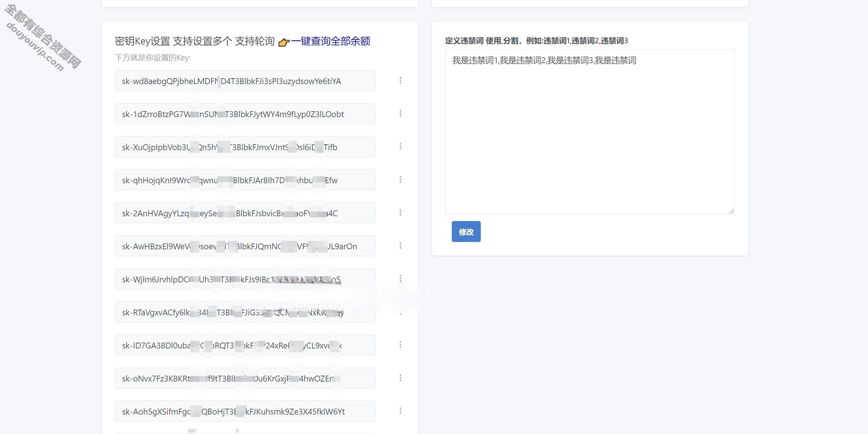Open the options menu for key sk-ID7GA38Dl0uba
The image size is (868, 434).
400,345
